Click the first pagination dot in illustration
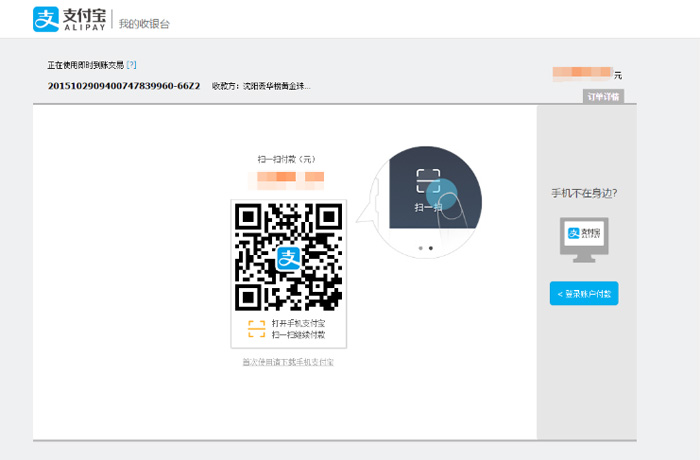This screenshot has height=460, width=700. 421,248
